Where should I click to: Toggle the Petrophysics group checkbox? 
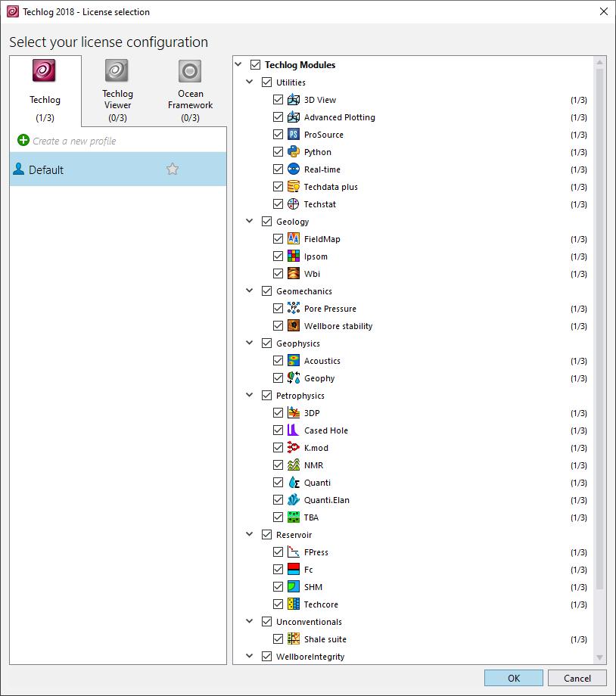(x=266, y=395)
